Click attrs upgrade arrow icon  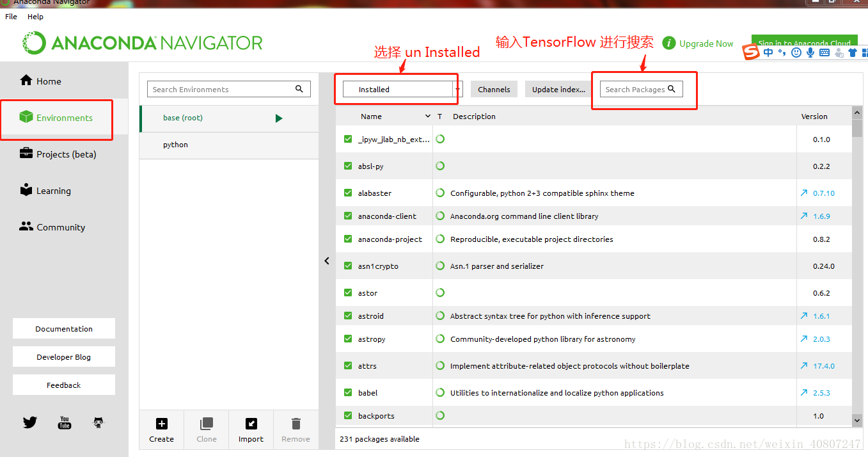pyautogui.click(x=804, y=365)
